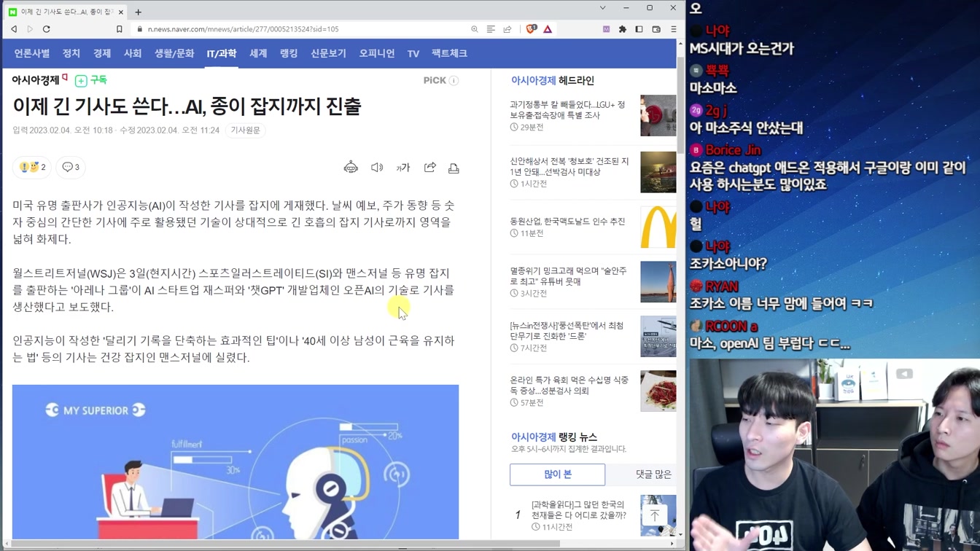Open the Brave wallet icon
980x551 pixels.
[x=656, y=29]
